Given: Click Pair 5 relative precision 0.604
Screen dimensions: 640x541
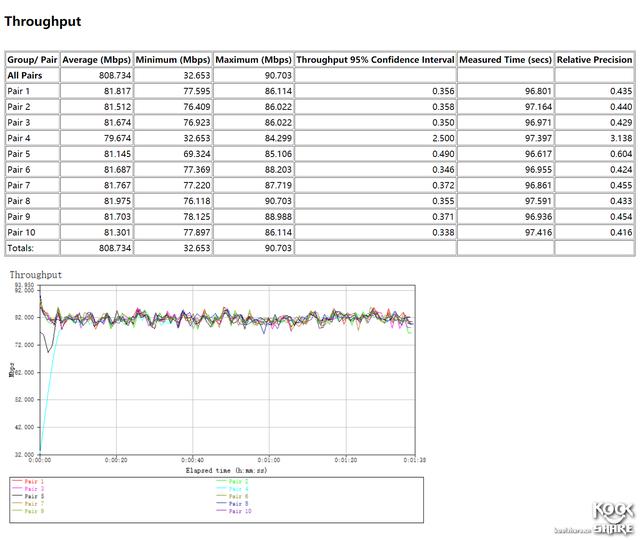Looking at the screenshot, I should (621, 154).
